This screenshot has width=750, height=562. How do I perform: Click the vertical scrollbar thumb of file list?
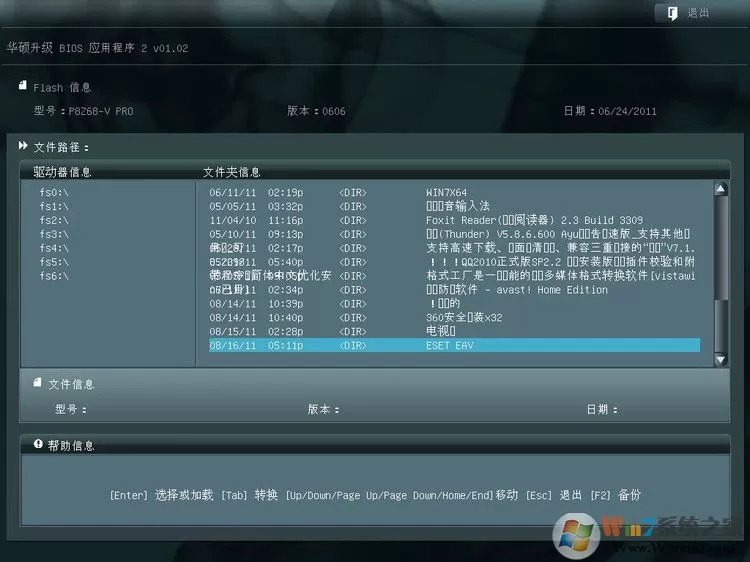pos(721,249)
